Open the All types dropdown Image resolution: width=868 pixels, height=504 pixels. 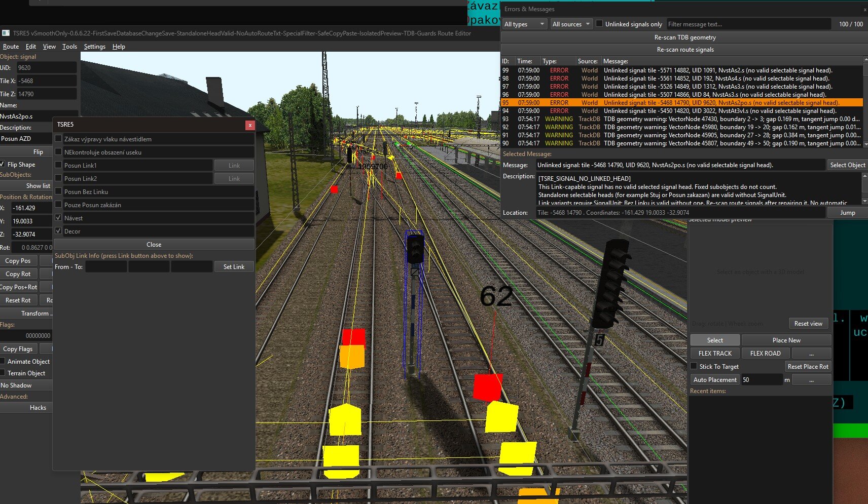[524, 24]
